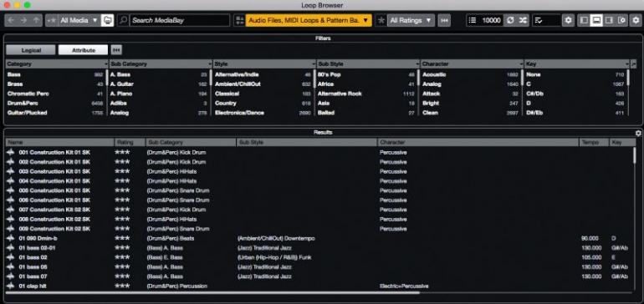Click waveform icon of 01 clap hit
644x304 pixels.
(x=11, y=286)
